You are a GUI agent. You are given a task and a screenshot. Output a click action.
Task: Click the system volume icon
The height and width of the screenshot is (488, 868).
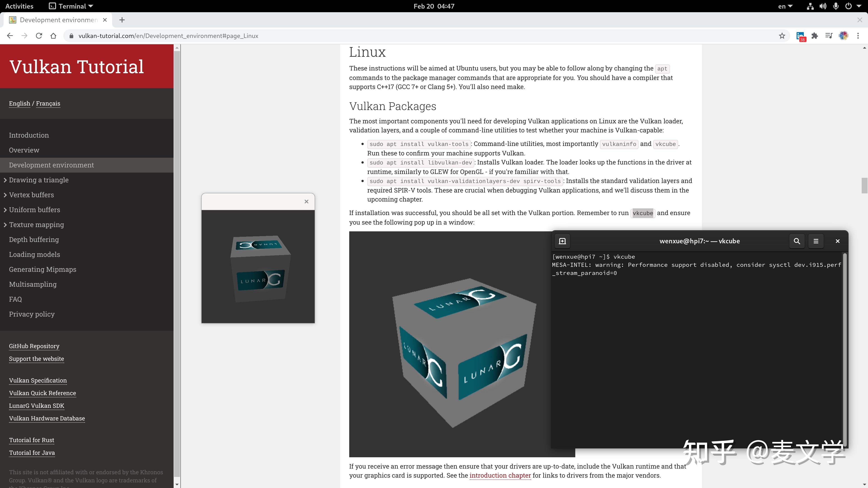point(823,6)
